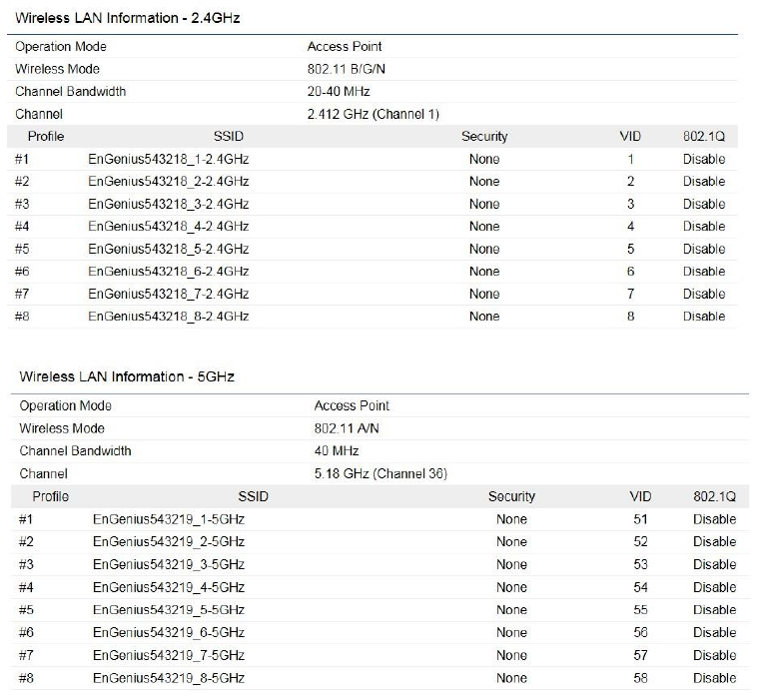Click the 'Wireless LAN Information - 5GHz' heading

127,376
